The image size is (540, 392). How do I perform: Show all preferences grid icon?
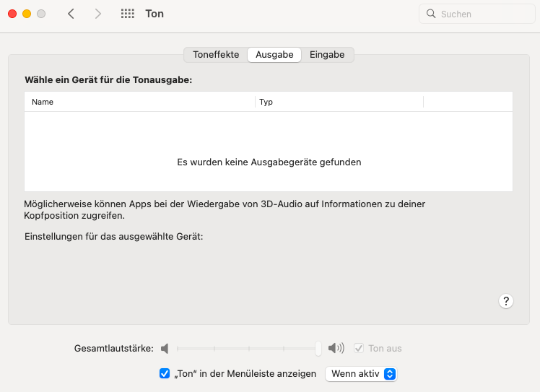[x=128, y=14]
